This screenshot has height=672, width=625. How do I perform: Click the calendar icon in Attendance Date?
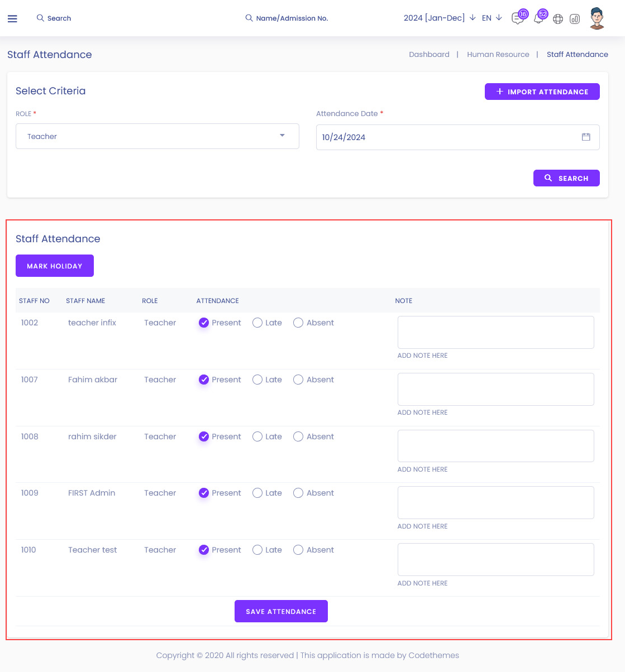point(586,137)
